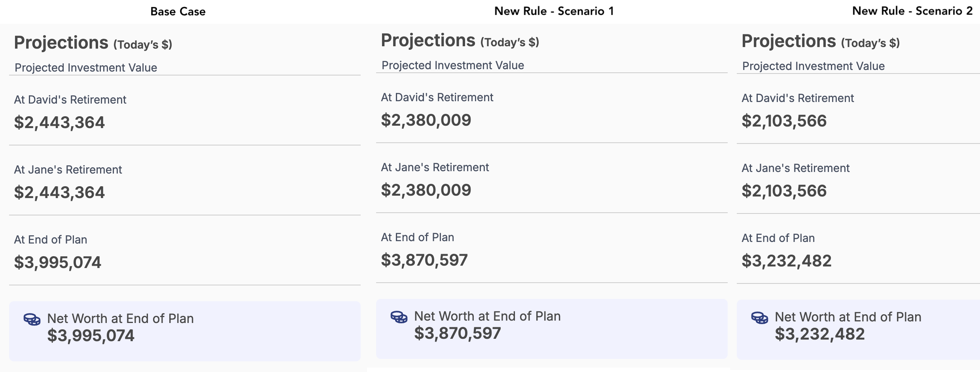Click the Scenario 2 net worth coins icon
The height and width of the screenshot is (372, 980).
click(x=759, y=317)
